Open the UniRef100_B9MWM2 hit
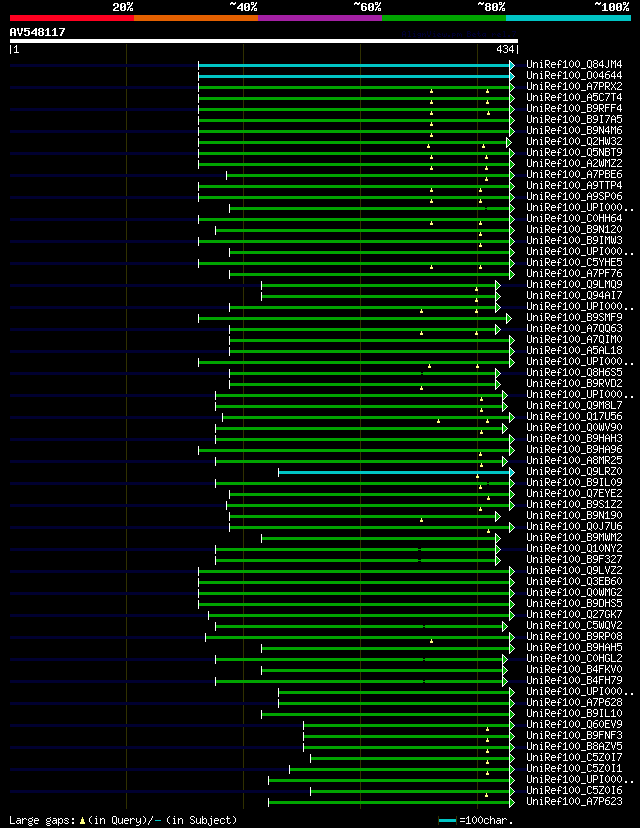The image size is (640, 828). [x=574, y=538]
